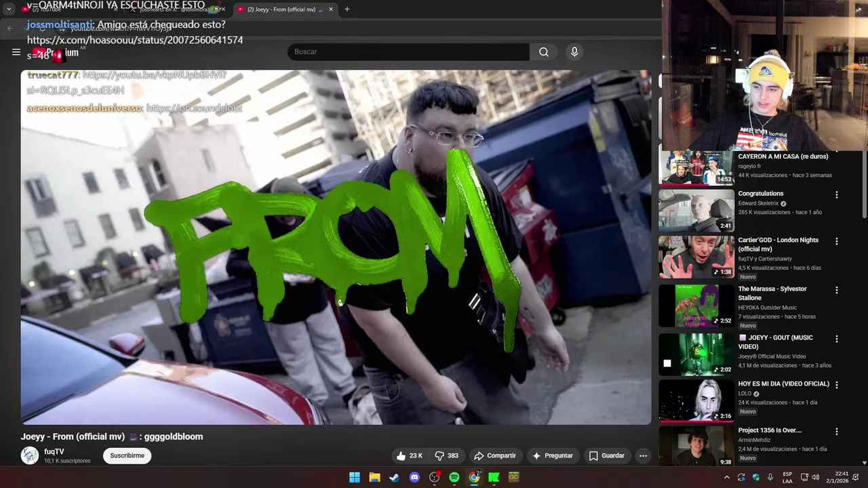Screen dimensions: 868x488
Task: Close the Joeyy - From tab
Action: coord(331,9)
